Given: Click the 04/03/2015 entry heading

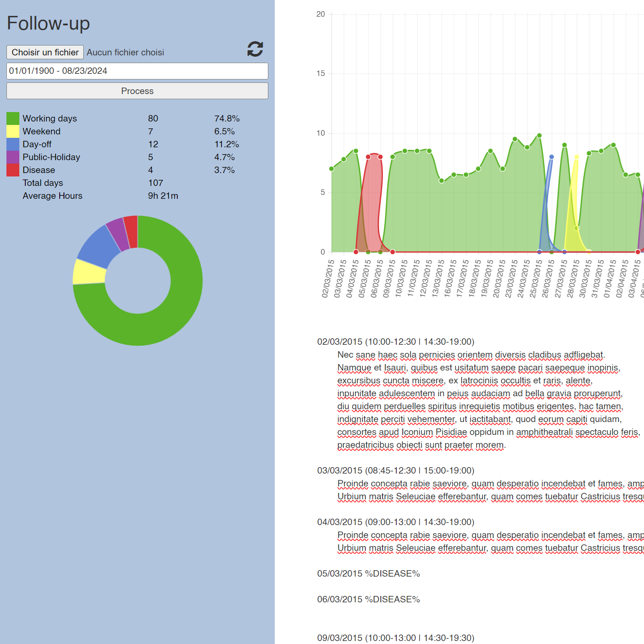Looking at the screenshot, I should click(x=395, y=522).
